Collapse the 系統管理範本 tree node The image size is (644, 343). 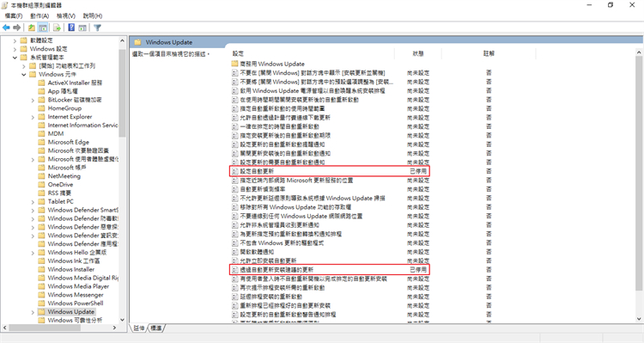[x=15, y=57]
